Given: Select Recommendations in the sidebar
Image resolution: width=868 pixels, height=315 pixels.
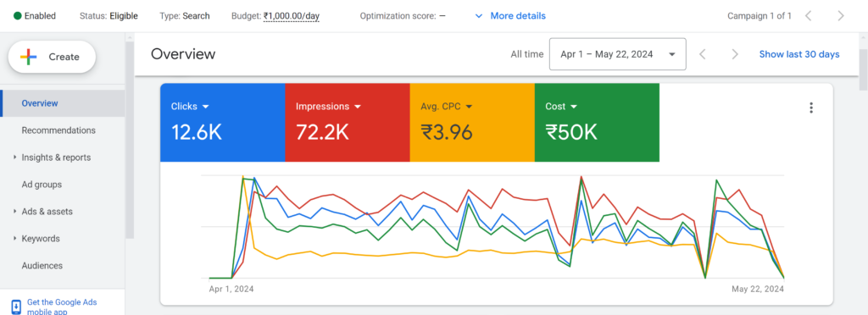Looking at the screenshot, I should [x=58, y=130].
